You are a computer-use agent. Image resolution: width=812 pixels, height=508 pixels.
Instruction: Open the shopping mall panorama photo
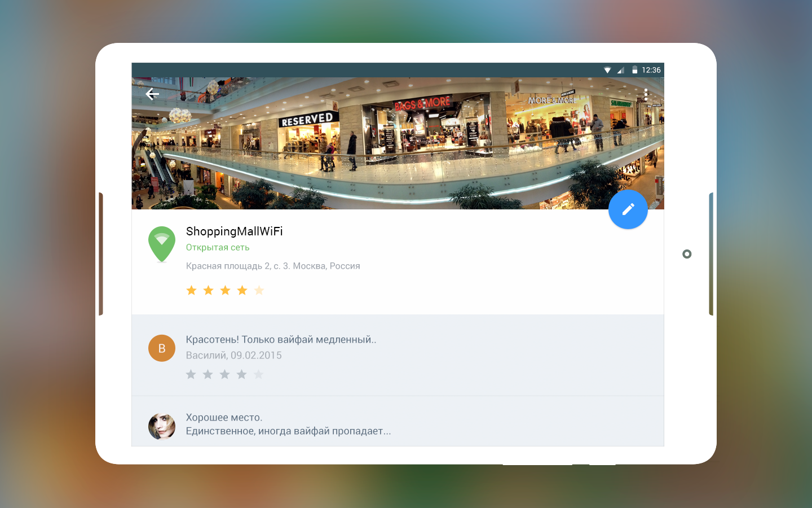(x=398, y=143)
